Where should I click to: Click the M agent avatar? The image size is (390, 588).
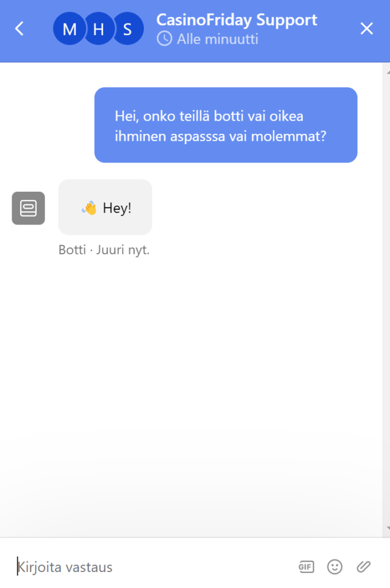pos(69,29)
